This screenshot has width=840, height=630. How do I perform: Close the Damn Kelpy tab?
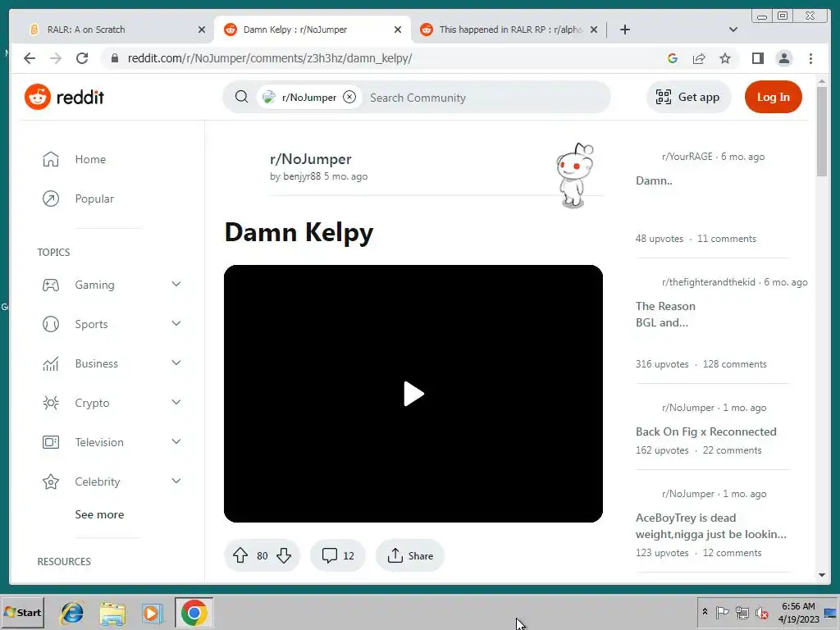398,30
